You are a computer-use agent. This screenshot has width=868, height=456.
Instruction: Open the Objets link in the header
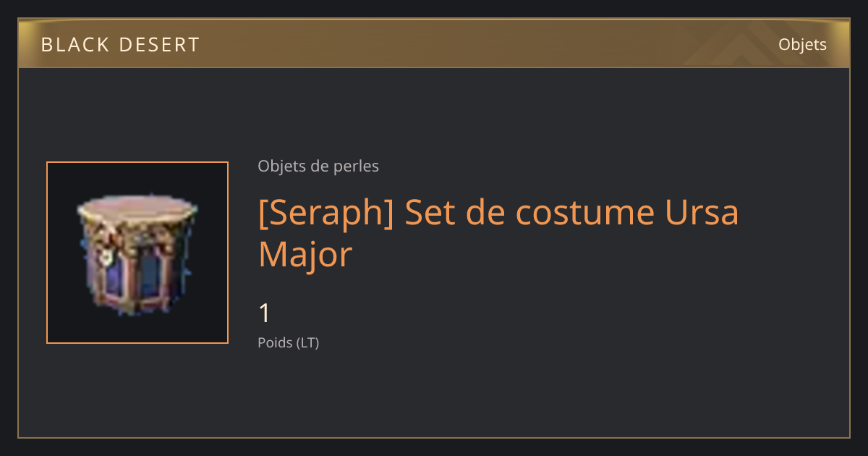(x=802, y=44)
